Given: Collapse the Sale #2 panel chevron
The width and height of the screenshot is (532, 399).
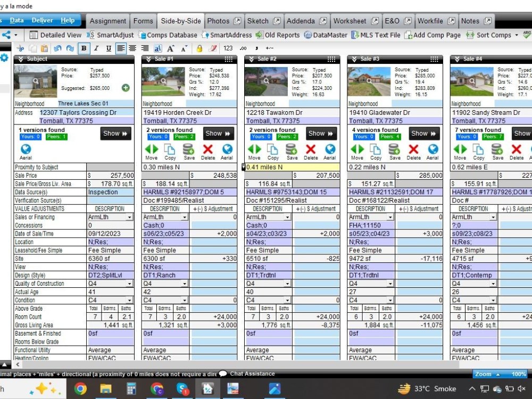Looking at the screenshot, I should coord(252,59).
